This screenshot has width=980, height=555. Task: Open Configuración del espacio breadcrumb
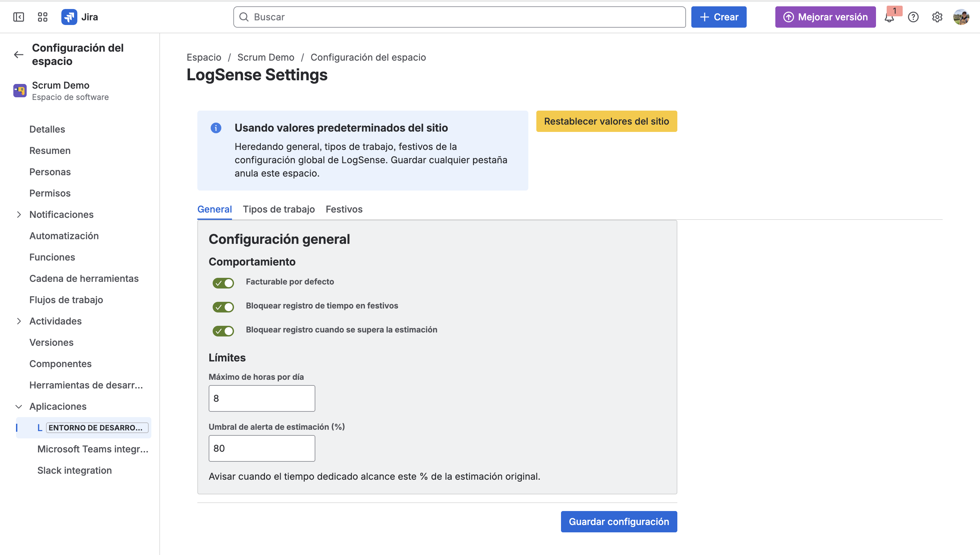[368, 57]
